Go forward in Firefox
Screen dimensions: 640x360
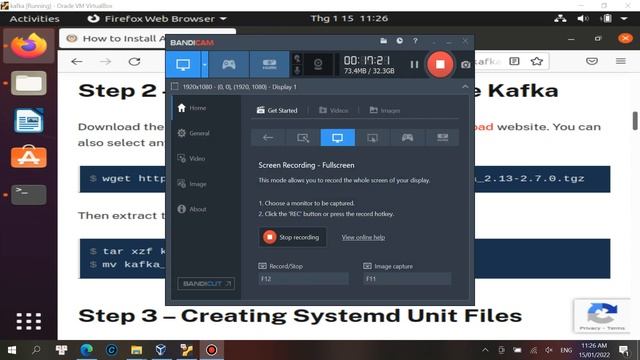pos(105,62)
